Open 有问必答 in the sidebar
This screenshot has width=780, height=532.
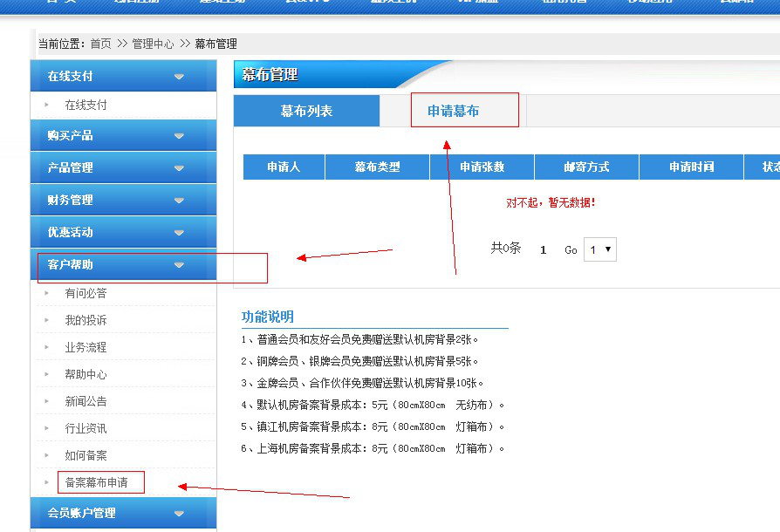(x=86, y=293)
